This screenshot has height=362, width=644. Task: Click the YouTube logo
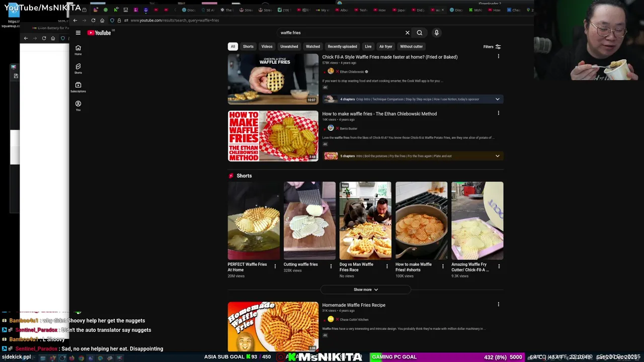[x=99, y=33]
